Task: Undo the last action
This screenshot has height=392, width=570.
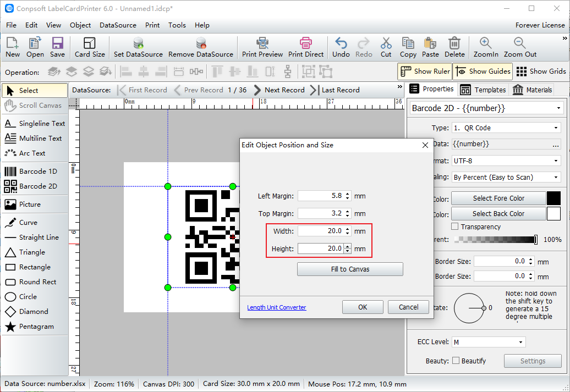Action: click(341, 47)
